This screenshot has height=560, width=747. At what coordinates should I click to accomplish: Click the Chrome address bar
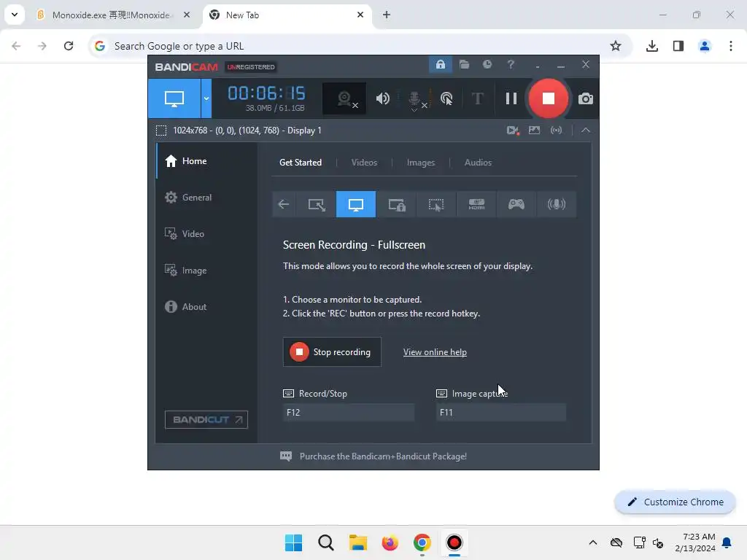point(352,46)
